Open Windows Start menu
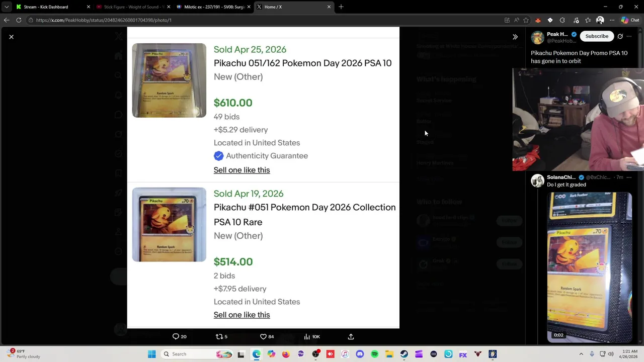Image resolution: width=644 pixels, height=362 pixels. pyautogui.click(x=151, y=354)
